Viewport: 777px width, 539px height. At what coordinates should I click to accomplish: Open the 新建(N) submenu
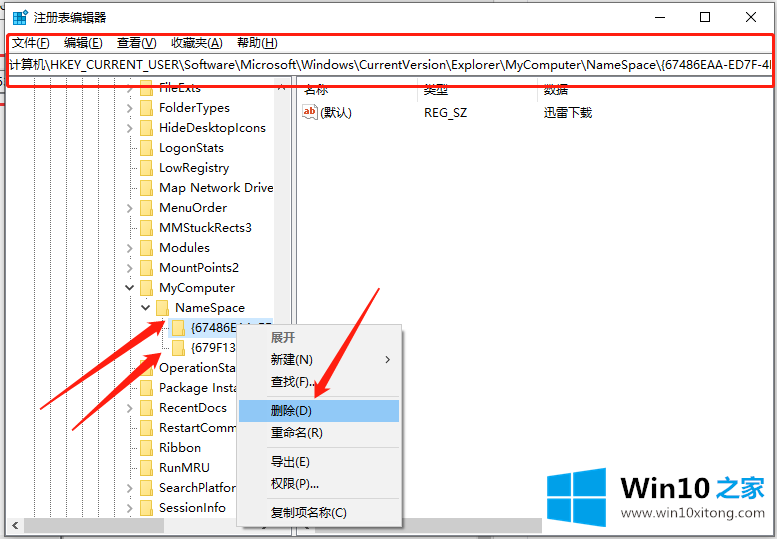[319, 360]
